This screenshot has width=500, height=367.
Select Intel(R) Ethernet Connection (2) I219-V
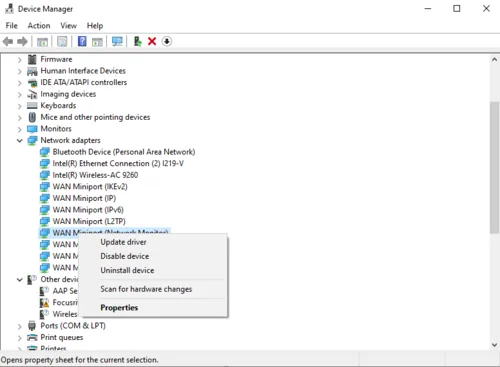point(118,164)
